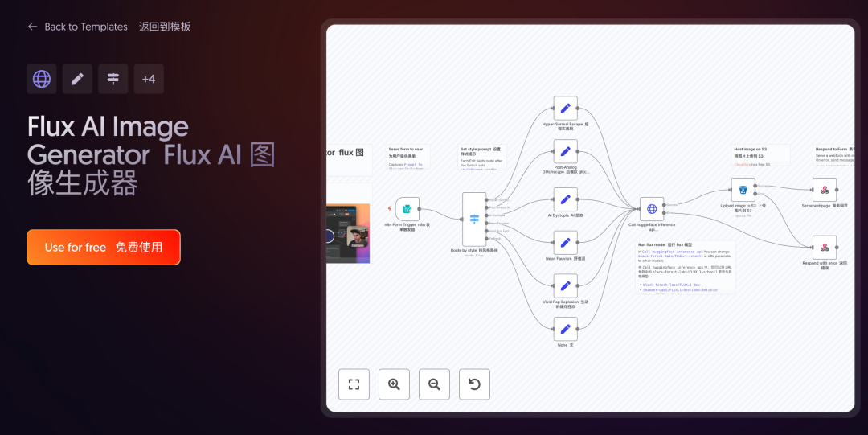Image resolution: width=868 pixels, height=435 pixels.
Task: Click the black-forest-labs/FLUX.1-dev model link
Action: [x=671, y=285]
